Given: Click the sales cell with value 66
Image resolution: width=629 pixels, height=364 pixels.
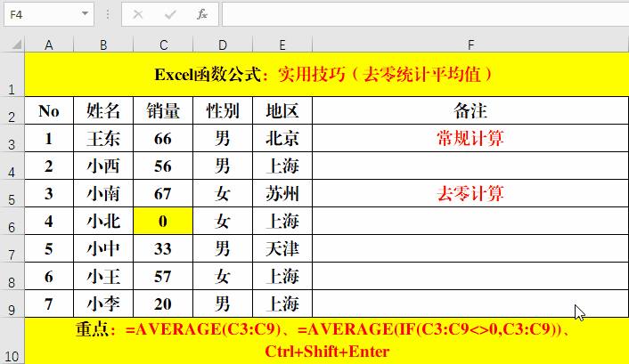Looking at the screenshot, I should coord(163,138).
